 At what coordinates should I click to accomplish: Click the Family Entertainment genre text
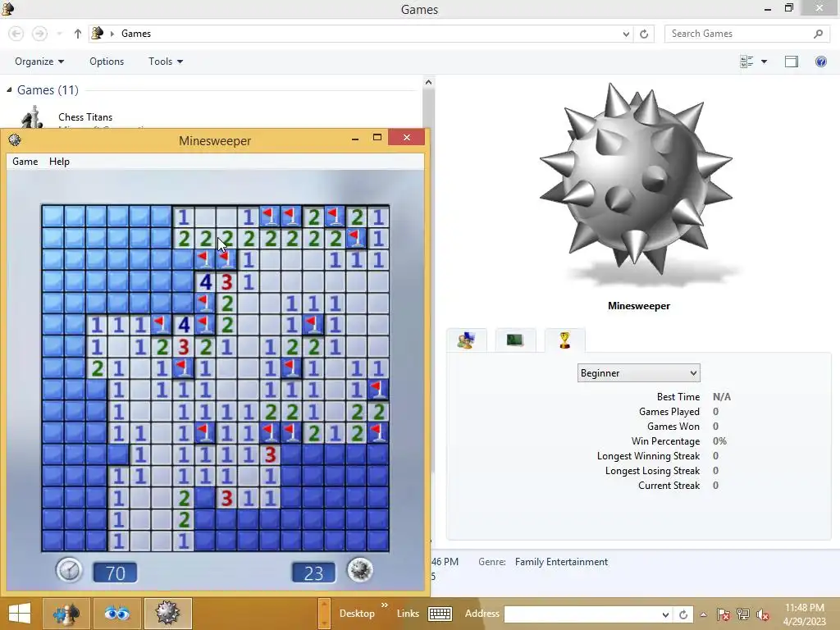point(561,562)
